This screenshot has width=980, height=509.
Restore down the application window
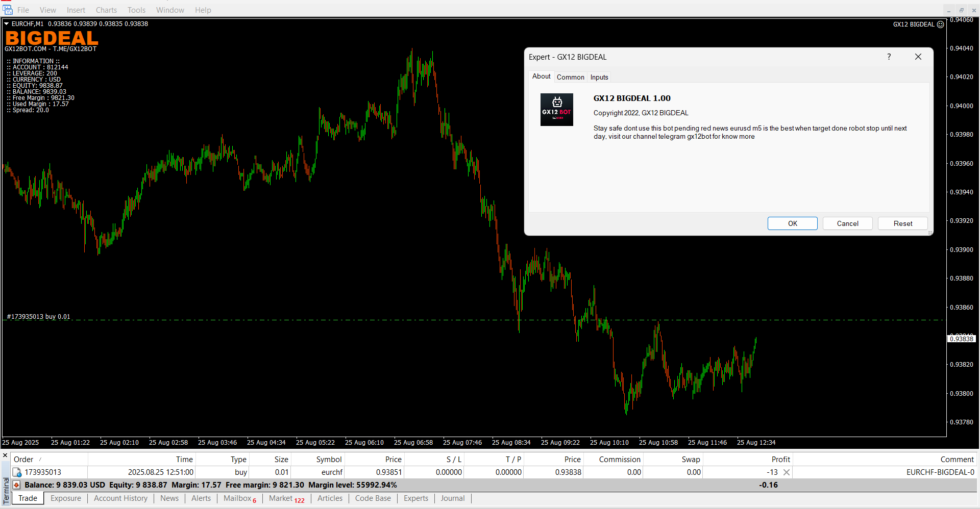(961, 10)
